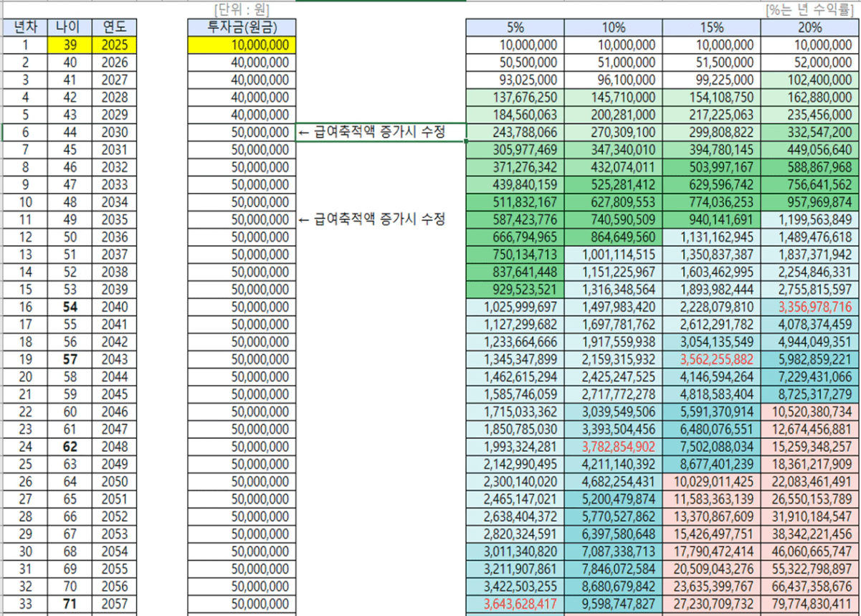
Task: Select the yellow-highlighted 10,000,000 investment cell
Action: pos(242,45)
